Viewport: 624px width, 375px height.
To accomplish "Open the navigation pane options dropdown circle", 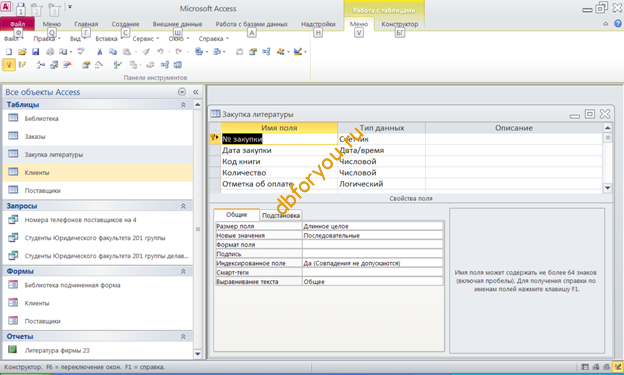I will (x=182, y=92).
